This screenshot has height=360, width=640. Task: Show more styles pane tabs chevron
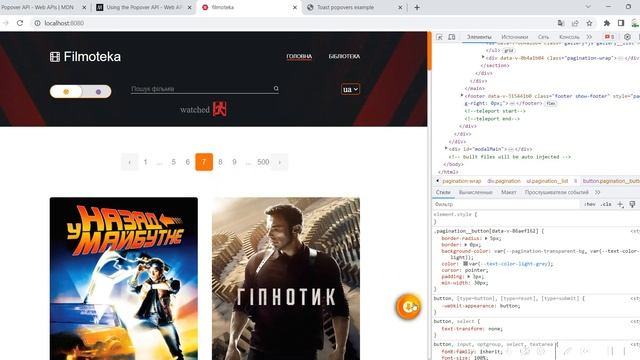(598, 192)
